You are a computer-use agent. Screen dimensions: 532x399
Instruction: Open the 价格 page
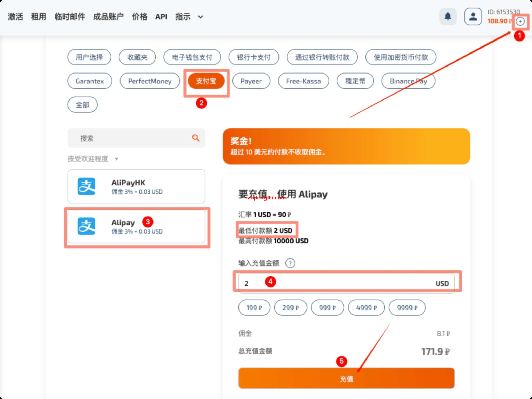coord(140,17)
